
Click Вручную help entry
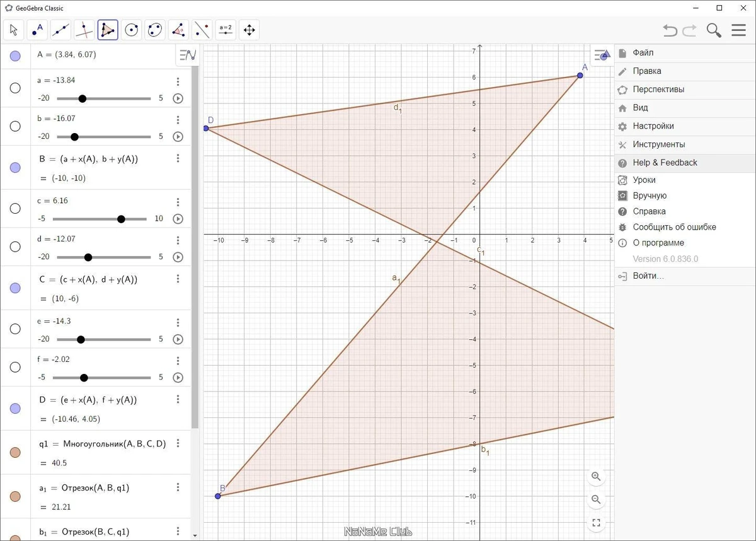point(685,195)
